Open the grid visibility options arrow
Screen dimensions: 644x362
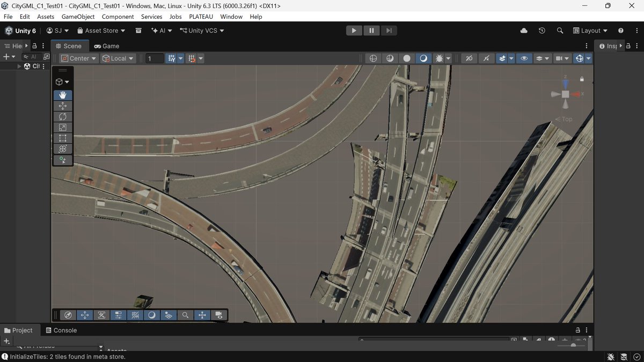181,58
